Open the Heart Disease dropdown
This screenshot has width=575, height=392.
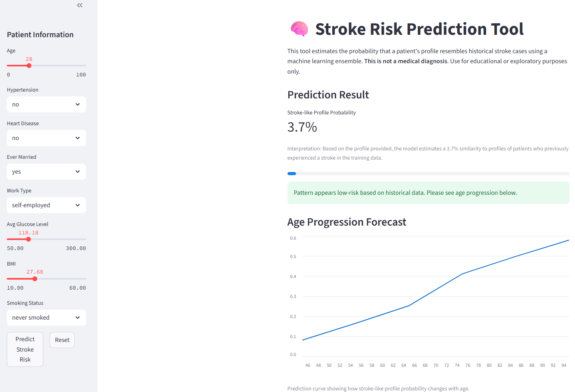coord(46,138)
